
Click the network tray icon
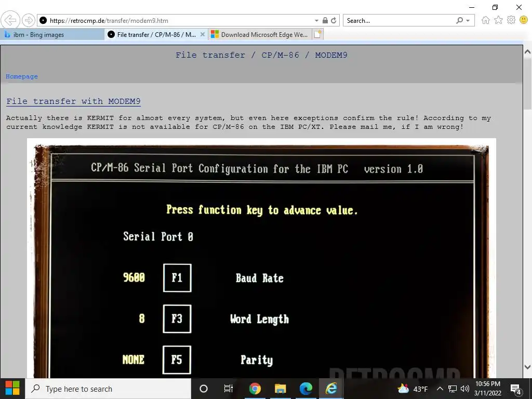[x=453, y=389]
